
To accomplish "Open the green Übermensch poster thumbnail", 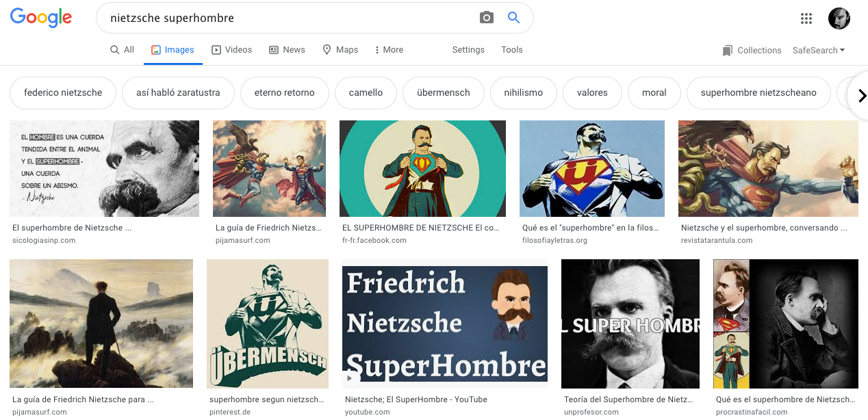I will point(267,324).
